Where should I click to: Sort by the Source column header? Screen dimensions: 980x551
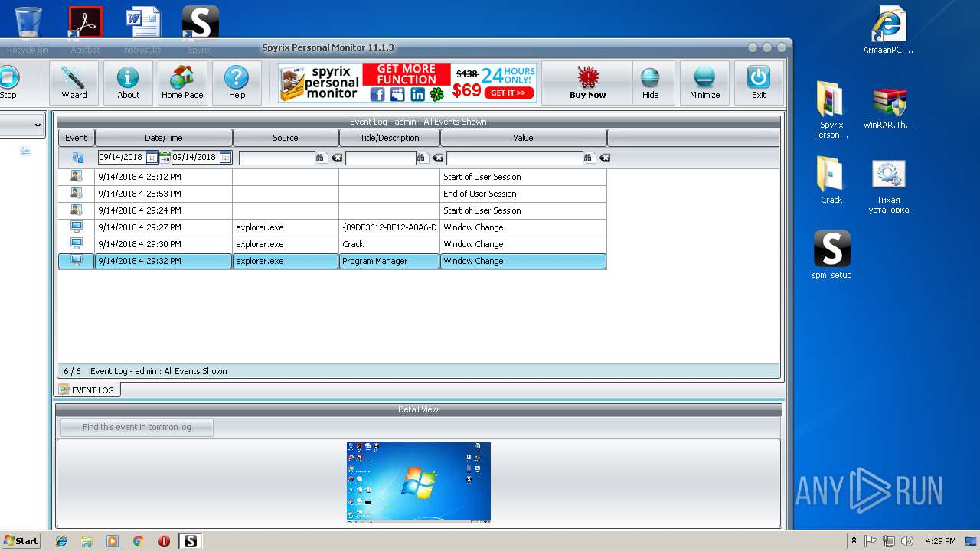tap(286, 138)
